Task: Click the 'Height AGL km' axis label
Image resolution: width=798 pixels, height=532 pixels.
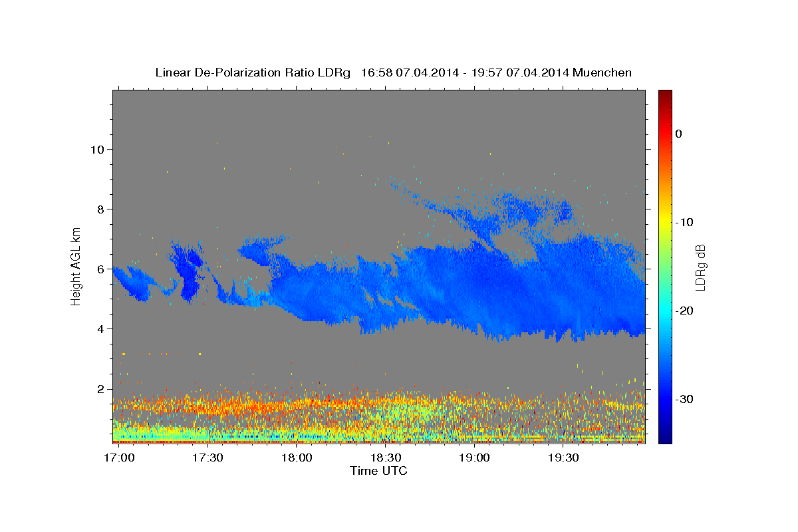Action: point(76,265)
